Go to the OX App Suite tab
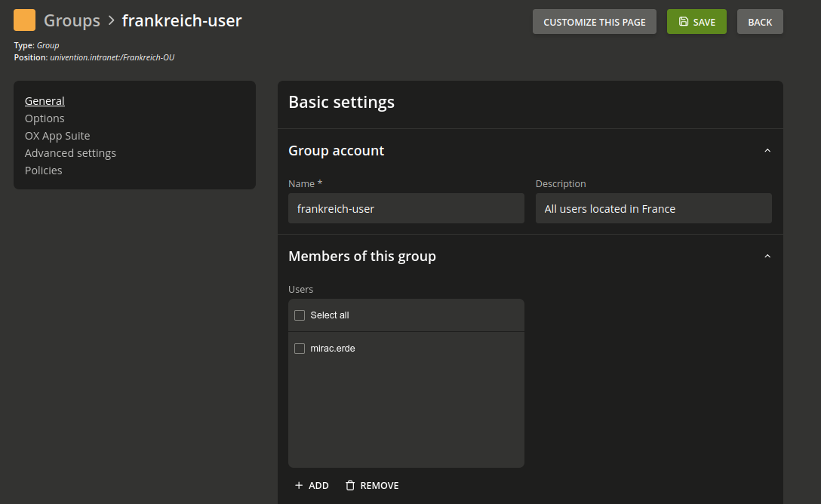821x504 pixels. point(57,136)
